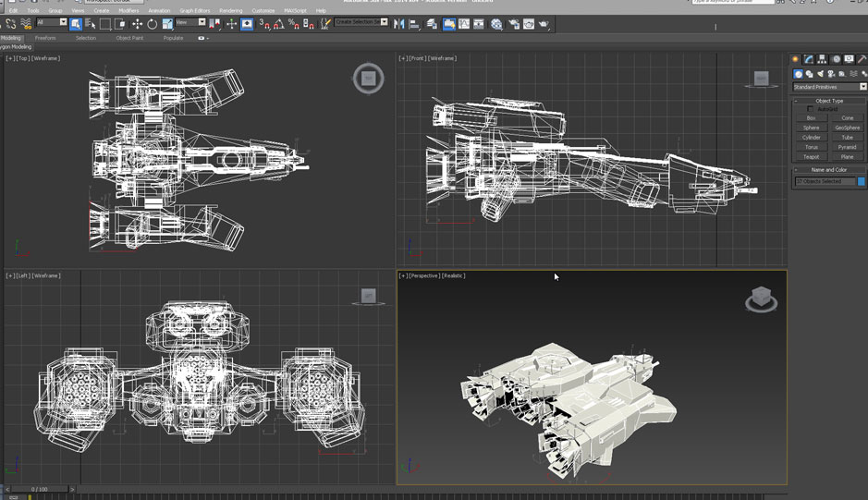Switch to the Utilities command panel tab
Image resolution: width=868 pixels, height=500 pixels.
pos(862,59)
